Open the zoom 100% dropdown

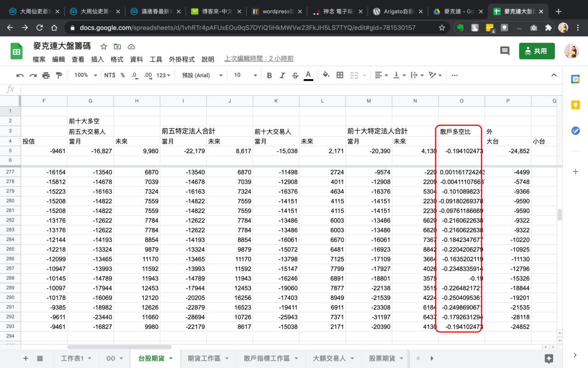point(85,75)
